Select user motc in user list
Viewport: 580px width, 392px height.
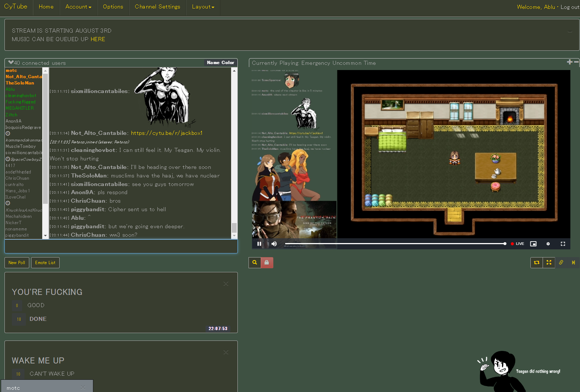11,70
